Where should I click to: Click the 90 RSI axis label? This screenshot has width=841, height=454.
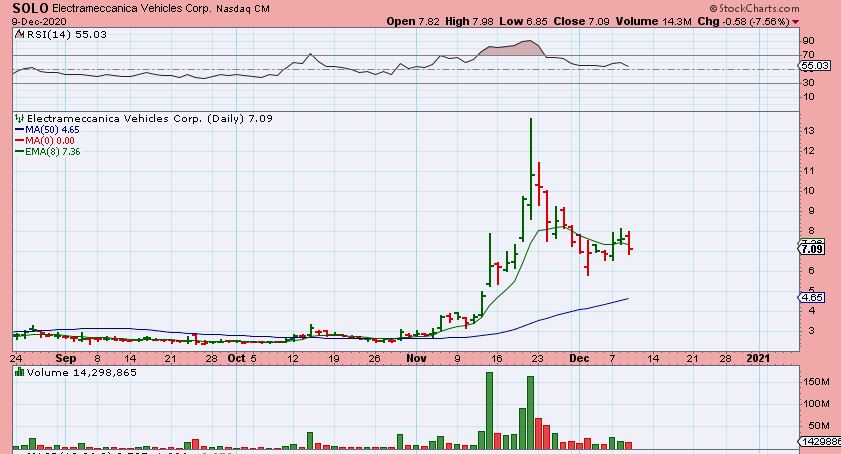[x=808, y=41]
